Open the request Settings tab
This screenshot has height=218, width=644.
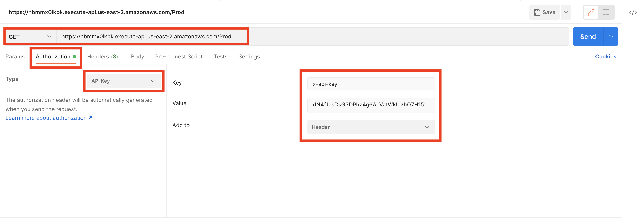point(249,57)
